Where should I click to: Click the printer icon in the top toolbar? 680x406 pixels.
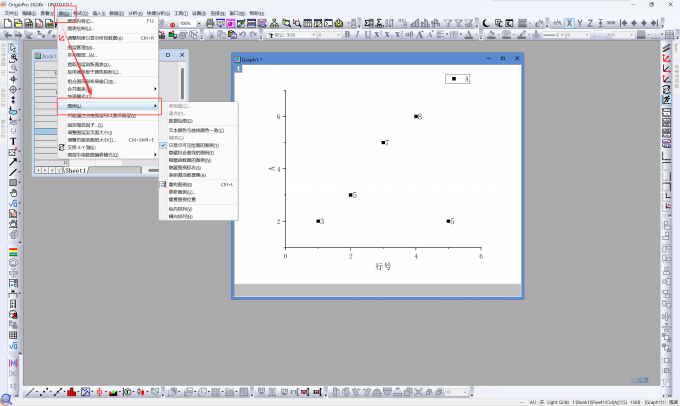tap(210, 23)
